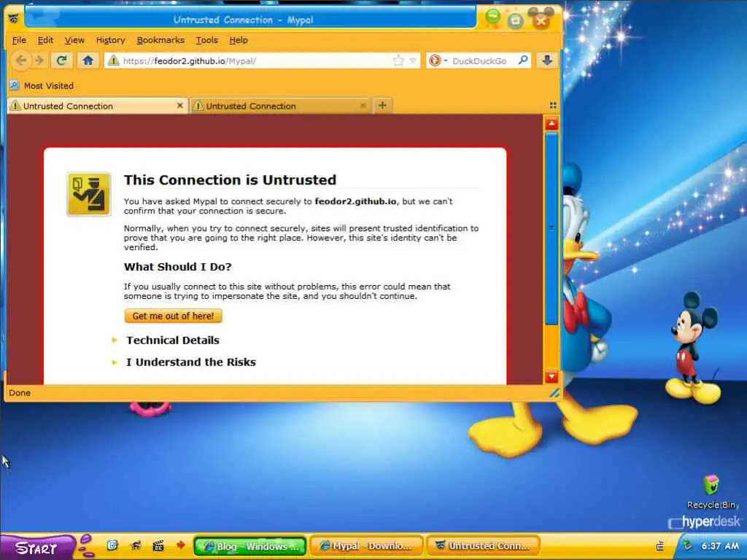This screenshot has width=747, height=560.
Task: Reload the current page
Action: pos(61,61)
